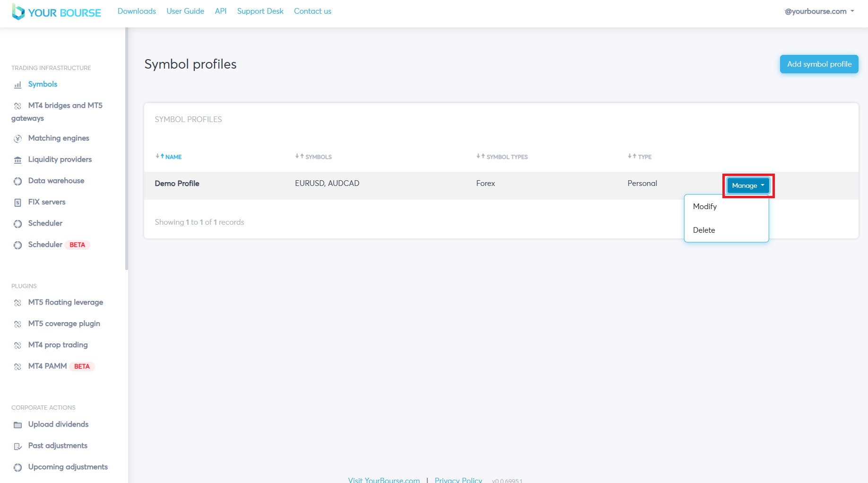
Task: Open Data warehouse in the sidebar
Action: (56, 181)
